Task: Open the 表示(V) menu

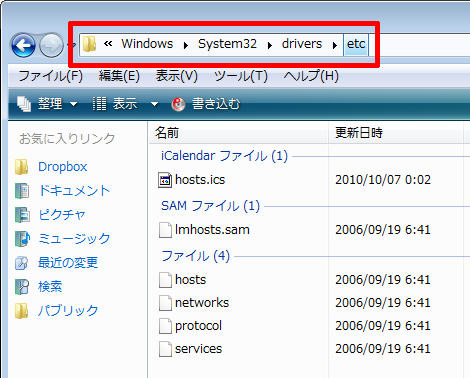Action: pos(177,76)
